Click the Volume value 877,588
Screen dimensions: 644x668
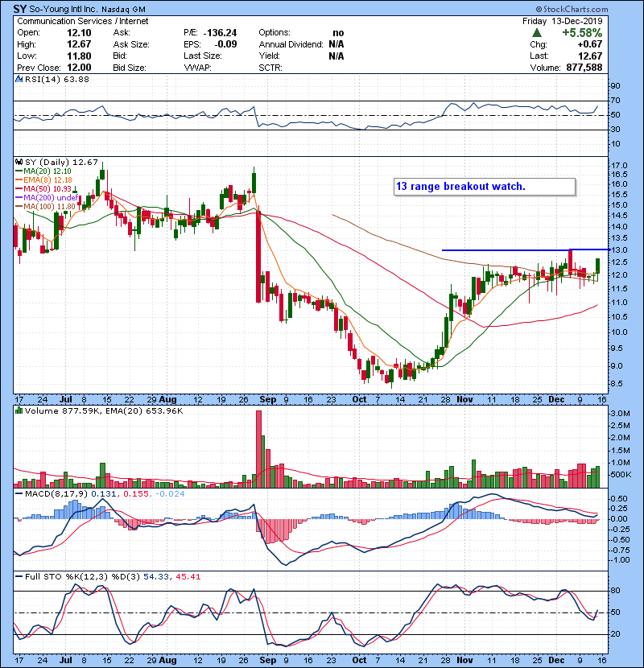[x=584, y=68]
